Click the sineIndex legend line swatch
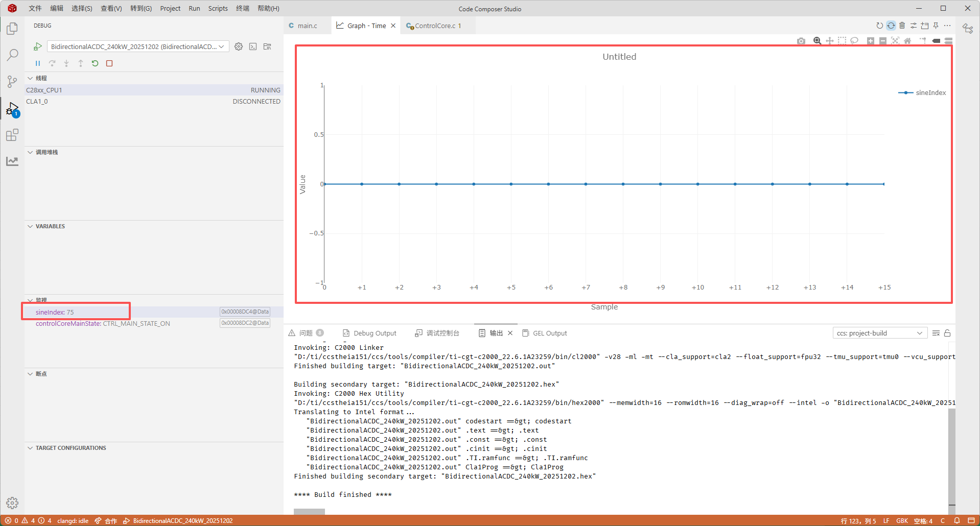The image size is (980, 526). tap(905, 92)
